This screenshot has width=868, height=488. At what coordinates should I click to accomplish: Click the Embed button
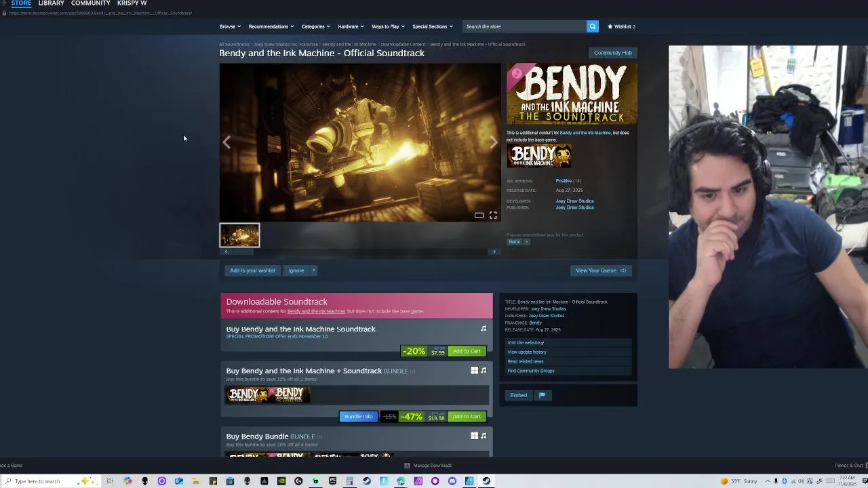[x=519, y=395]
